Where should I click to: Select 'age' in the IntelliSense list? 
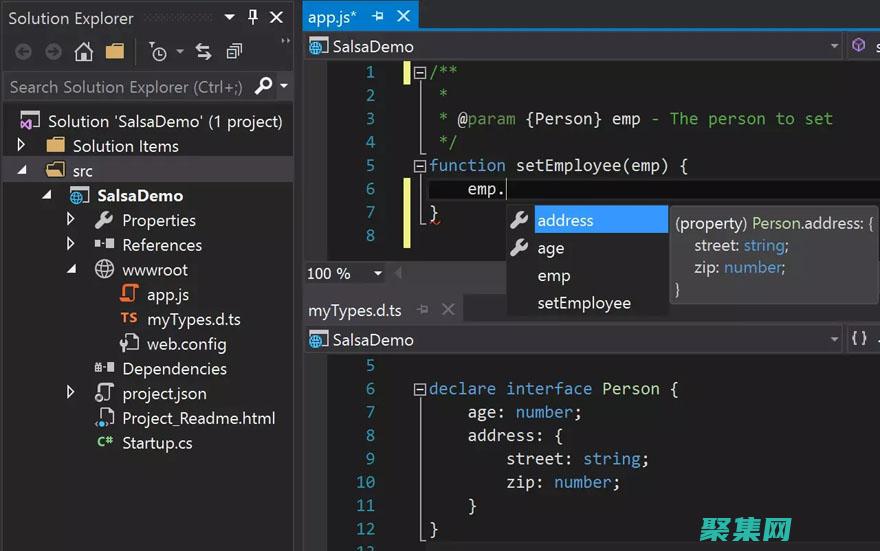coord(551,248)
